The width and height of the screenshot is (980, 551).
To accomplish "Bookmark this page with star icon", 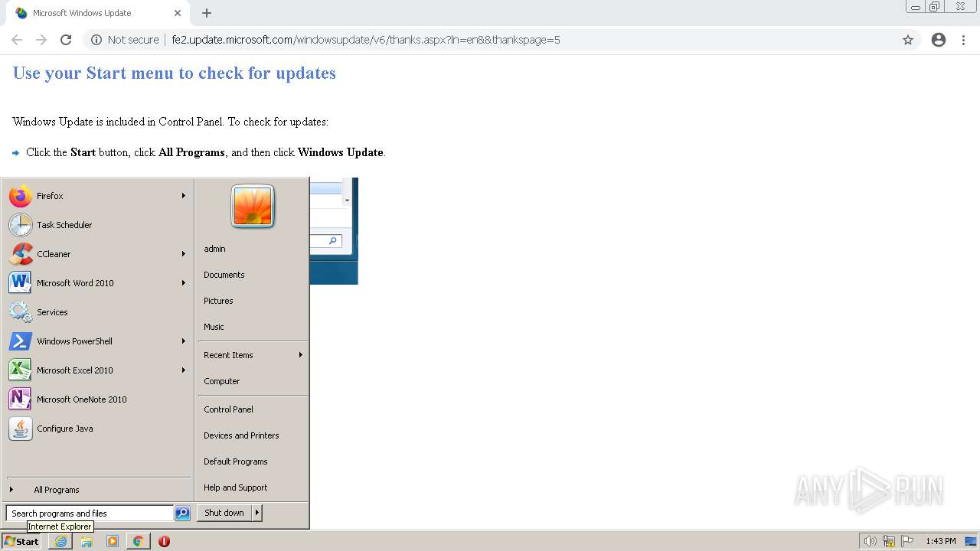I will 908,40.
